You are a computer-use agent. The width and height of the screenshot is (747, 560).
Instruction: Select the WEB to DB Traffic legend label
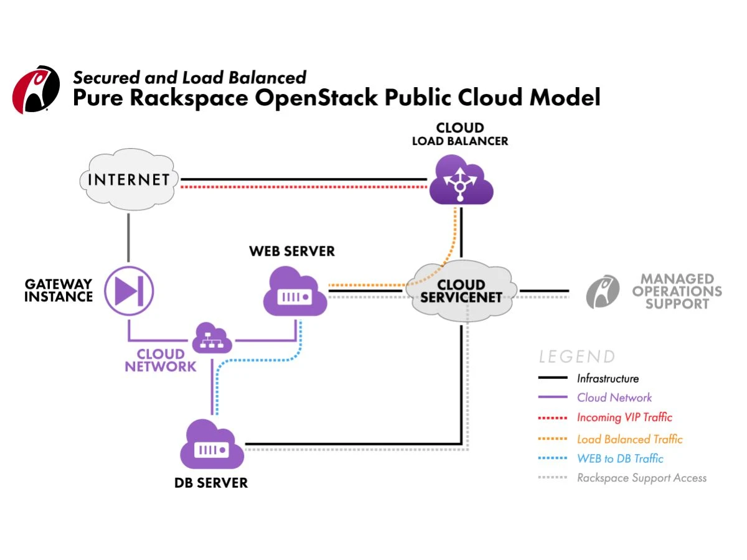click(x=620, y=459)
